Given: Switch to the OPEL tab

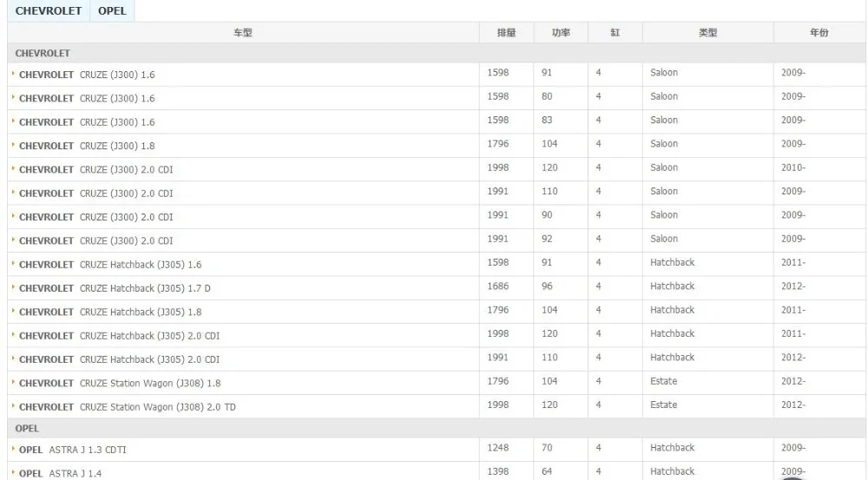Looking at the screenshot, I should (112, 10).
